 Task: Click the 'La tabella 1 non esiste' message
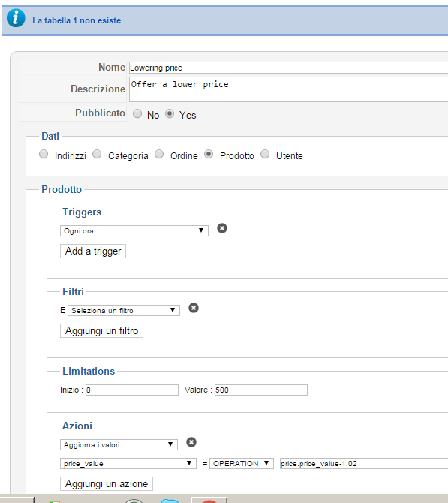(x=77, y=20)
